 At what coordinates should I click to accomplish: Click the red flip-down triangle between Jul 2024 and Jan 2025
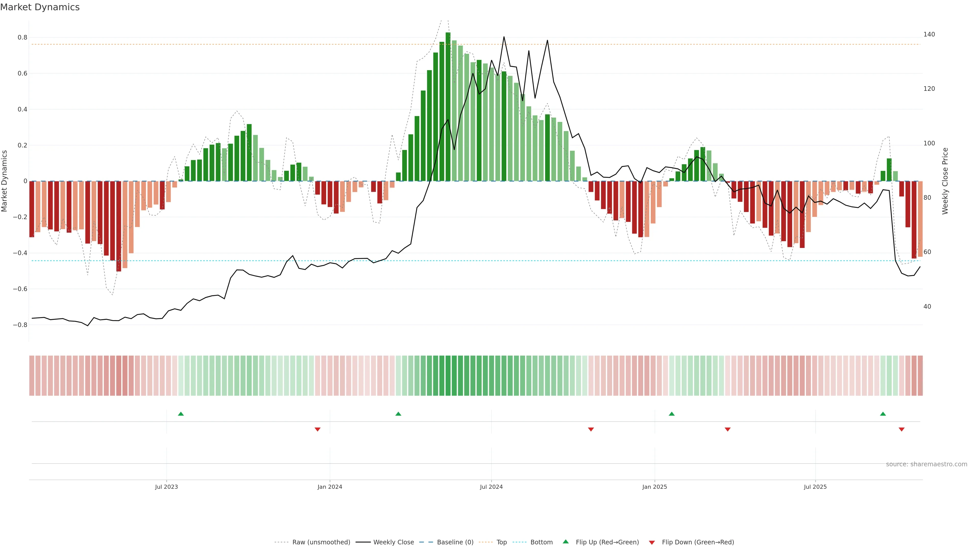point(591,429)
